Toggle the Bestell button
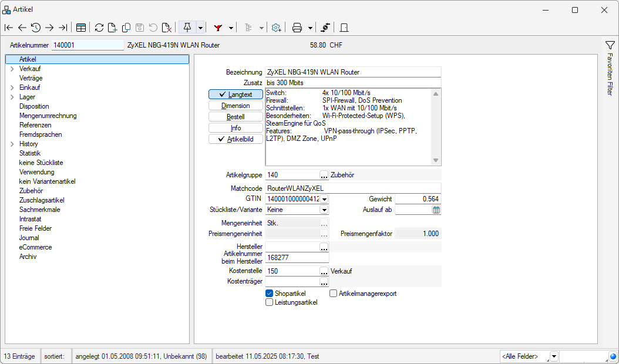Screen dimensions: 619x364 [236, 117]
